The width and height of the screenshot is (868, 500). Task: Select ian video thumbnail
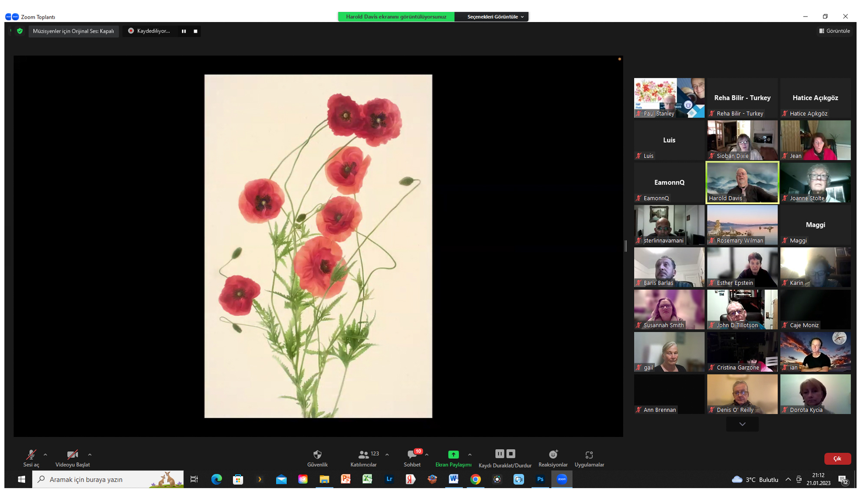click(815, 352)
